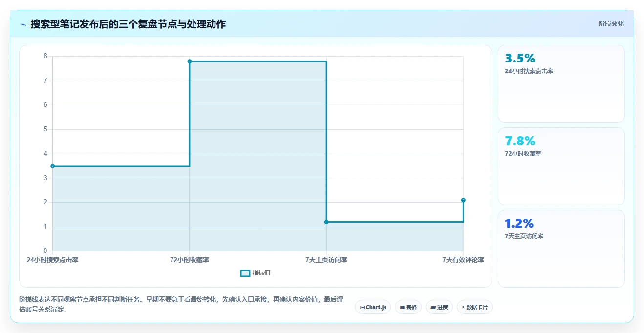Click the 阶段变化 label in header
Screen dimensions: 644x333
tap(611, 23)
